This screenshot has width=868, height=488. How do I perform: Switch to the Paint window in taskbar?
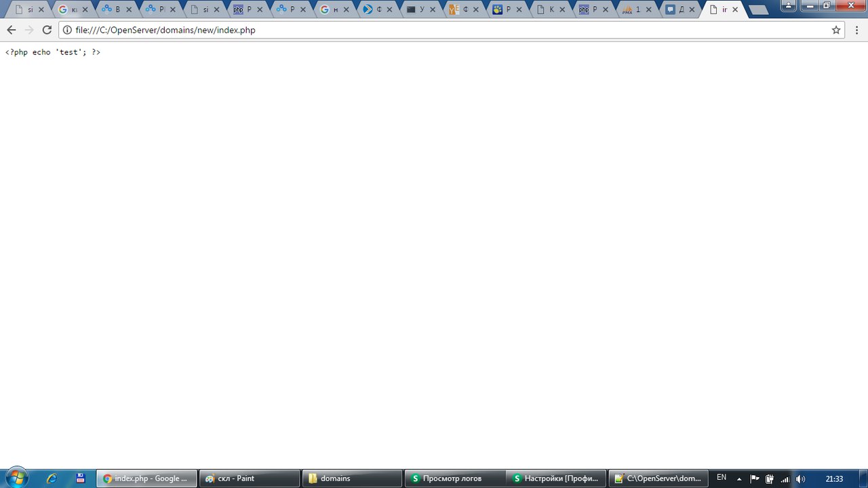(x=250, y=479)
